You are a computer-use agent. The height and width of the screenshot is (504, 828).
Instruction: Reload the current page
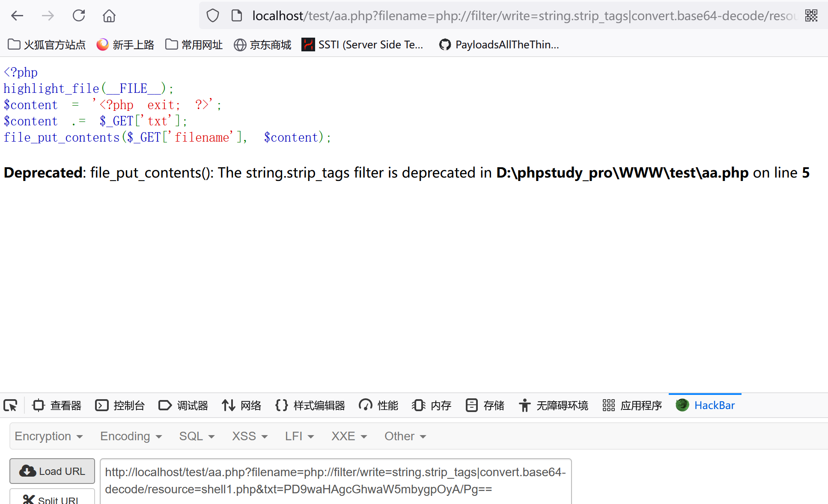point(79,16)
